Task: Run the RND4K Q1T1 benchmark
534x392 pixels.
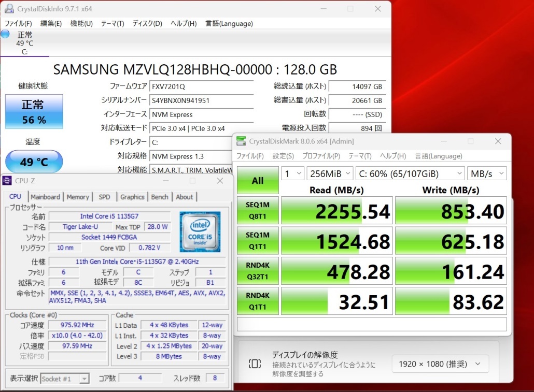Action: pos(258,301)
